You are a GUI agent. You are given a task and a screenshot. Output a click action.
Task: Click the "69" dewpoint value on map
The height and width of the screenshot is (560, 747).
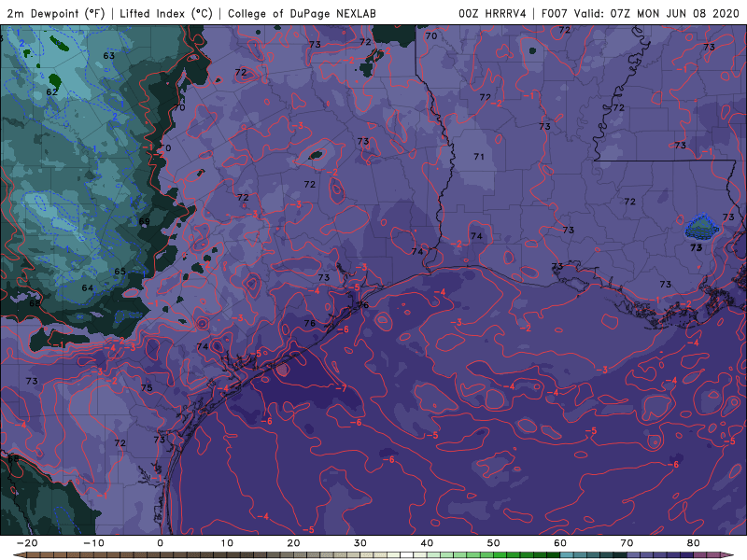(145, 221)
